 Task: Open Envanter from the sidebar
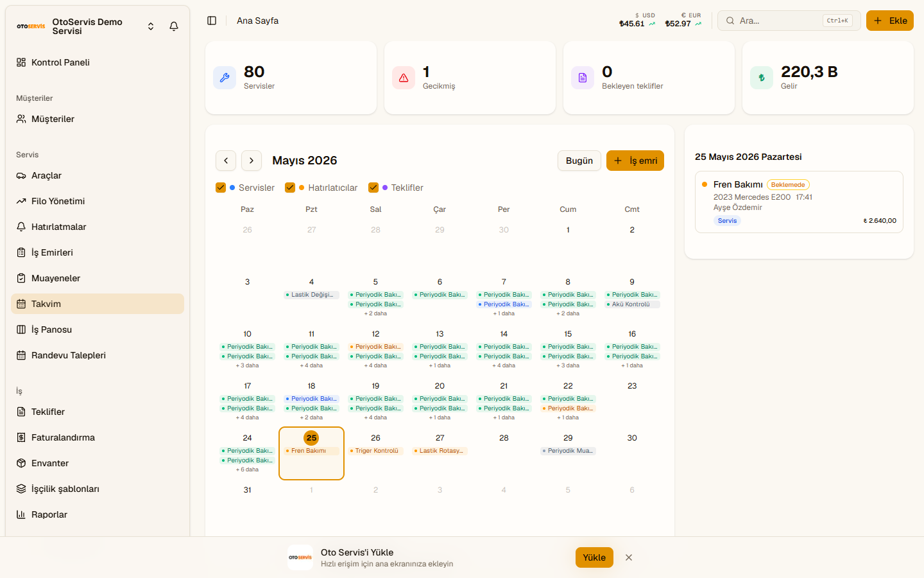pyautogui.click(x=98, y=463)
